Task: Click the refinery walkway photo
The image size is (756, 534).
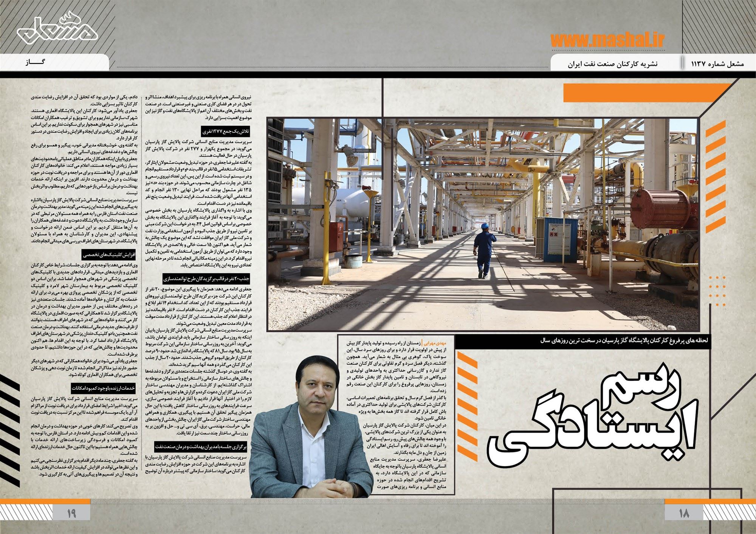Action: 482,224
